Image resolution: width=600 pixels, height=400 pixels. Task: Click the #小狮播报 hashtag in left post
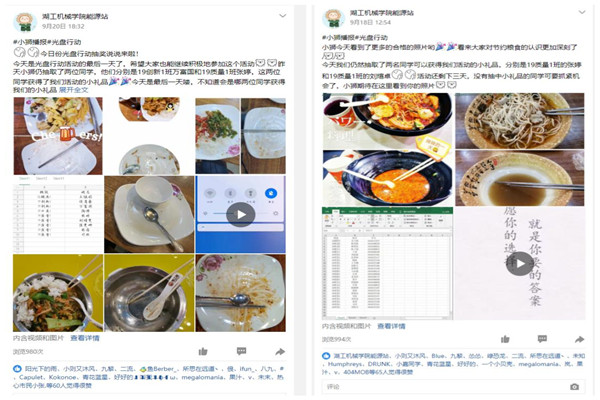[30, 42]
